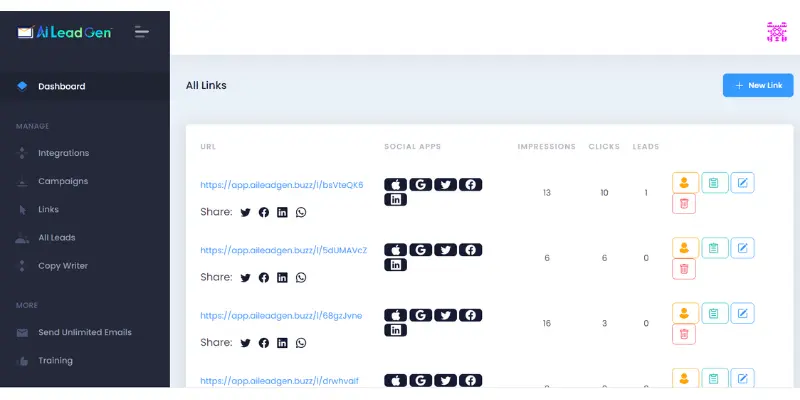Share bsVteQK6 link on Facebook
Viewport: 800px width, 400px height.
[264, 212]
